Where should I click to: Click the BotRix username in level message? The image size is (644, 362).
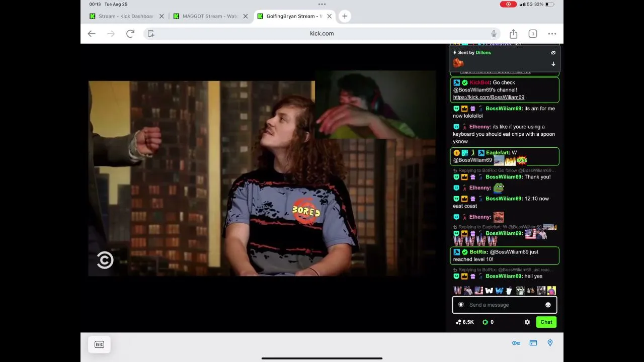478,252
